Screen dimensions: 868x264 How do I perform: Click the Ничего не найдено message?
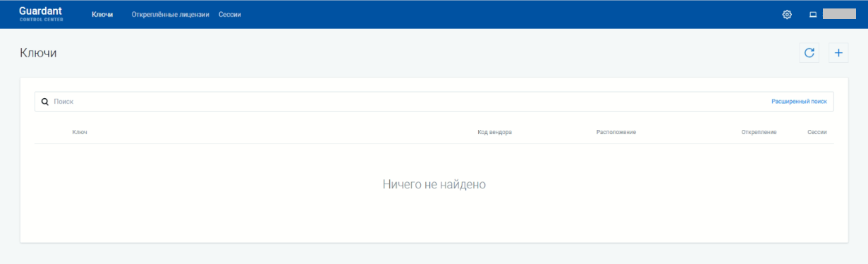pyautogui.click(x=434, y=184)
